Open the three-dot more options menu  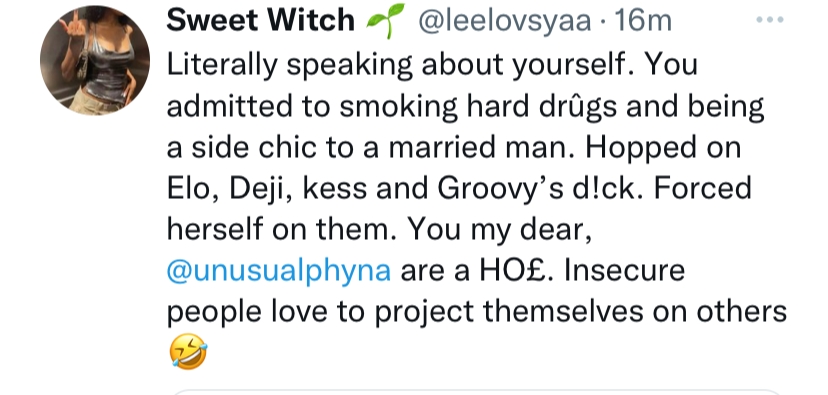769,20
